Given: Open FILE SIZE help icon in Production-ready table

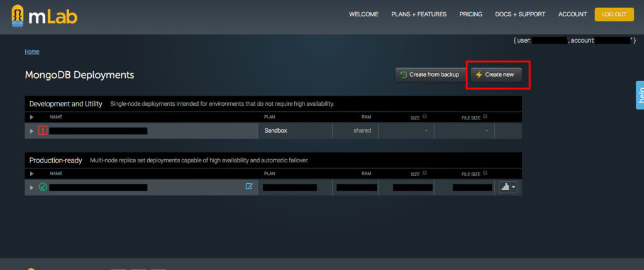Looking at the screenshot, I should pyautogui.click(x=485, y=173).
